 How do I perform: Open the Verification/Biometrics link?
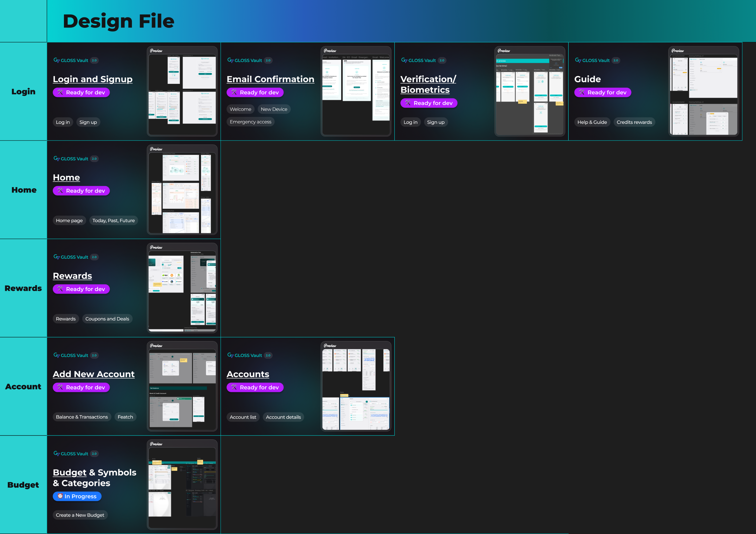pyautogui.click(x=428, y=84)
